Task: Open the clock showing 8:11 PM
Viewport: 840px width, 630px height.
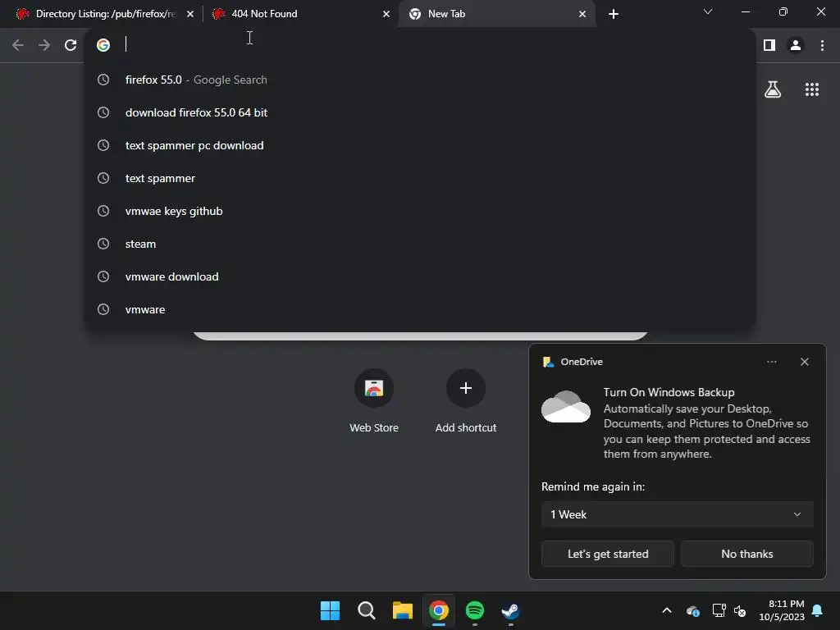Action: [x=782, y=610]
